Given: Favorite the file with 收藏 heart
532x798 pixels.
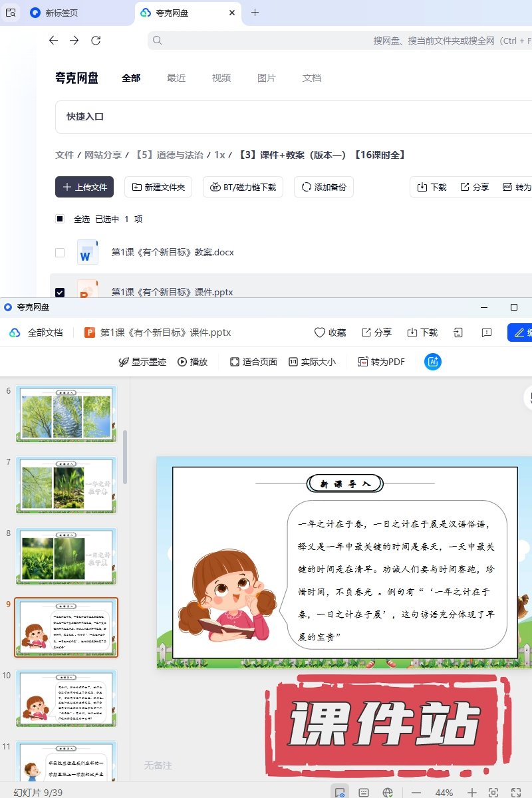Looking at the screenshot, I should (x=330, y=332).
